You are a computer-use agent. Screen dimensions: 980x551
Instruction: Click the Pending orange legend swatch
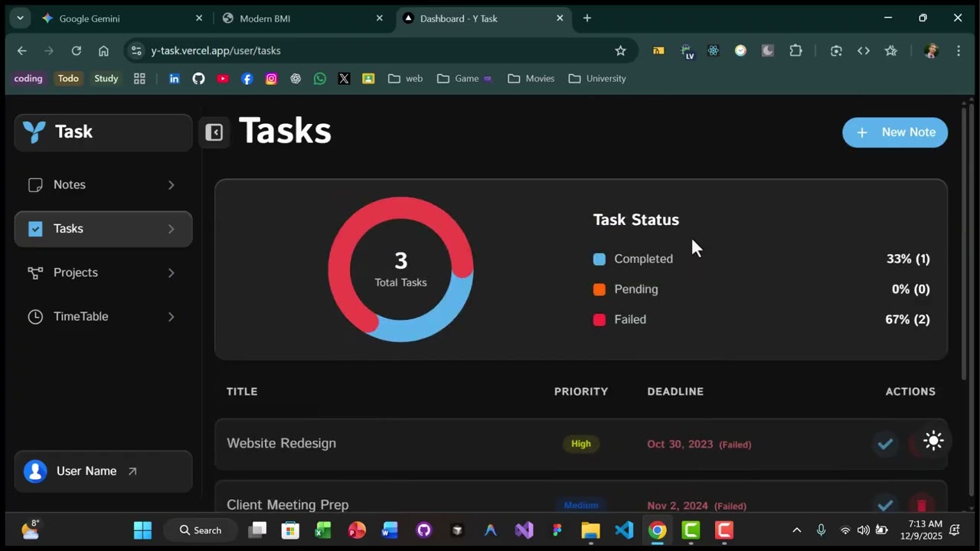599,289
